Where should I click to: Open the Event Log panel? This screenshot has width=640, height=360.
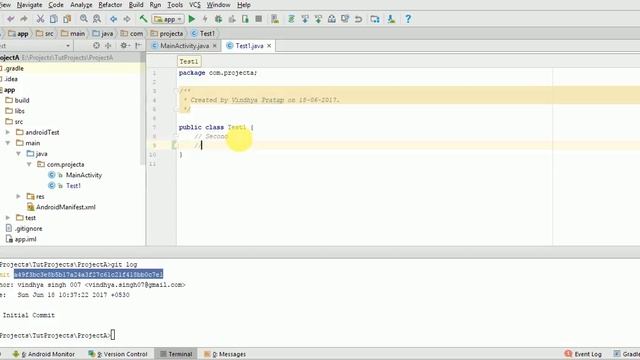(583, 354)
